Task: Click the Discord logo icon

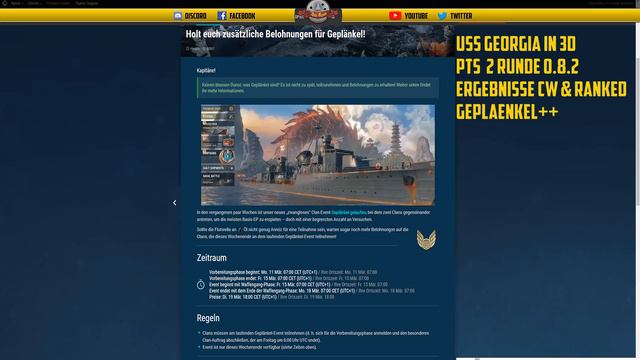Action: [178, 16]
